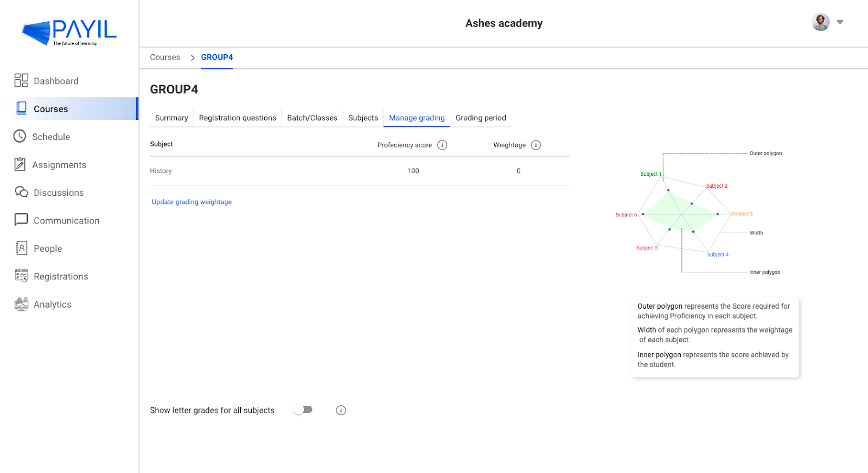Viewport: 868px width, 473px height.
Task: Open the Subjects tab
Action: (363, 118)
